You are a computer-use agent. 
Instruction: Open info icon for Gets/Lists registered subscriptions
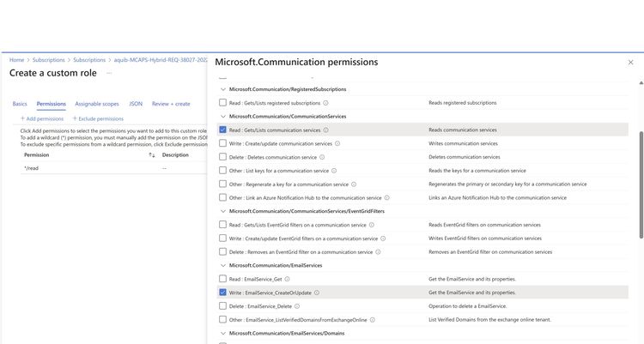coord(325,103)
